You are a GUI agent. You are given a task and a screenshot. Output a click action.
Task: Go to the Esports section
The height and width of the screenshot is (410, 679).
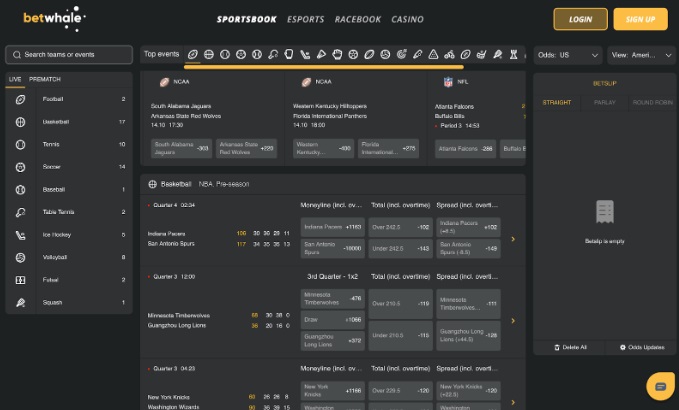(x=304, y=19)
